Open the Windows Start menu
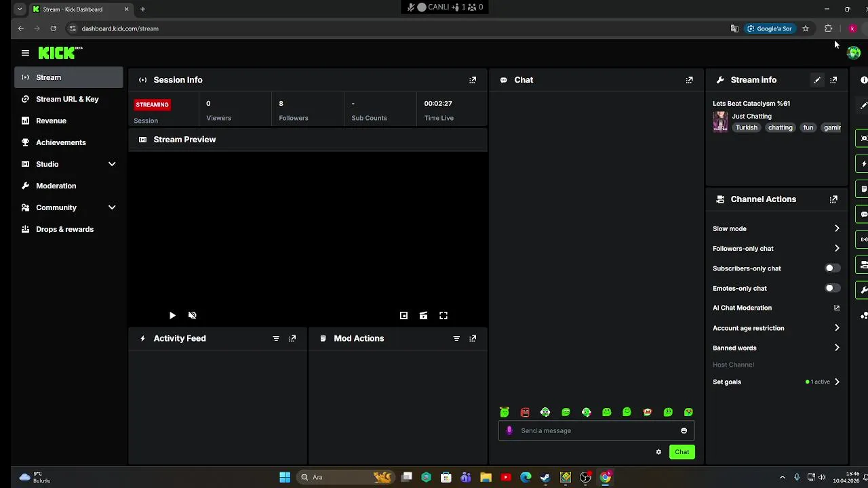868x488 pixels. click(285, 477)
